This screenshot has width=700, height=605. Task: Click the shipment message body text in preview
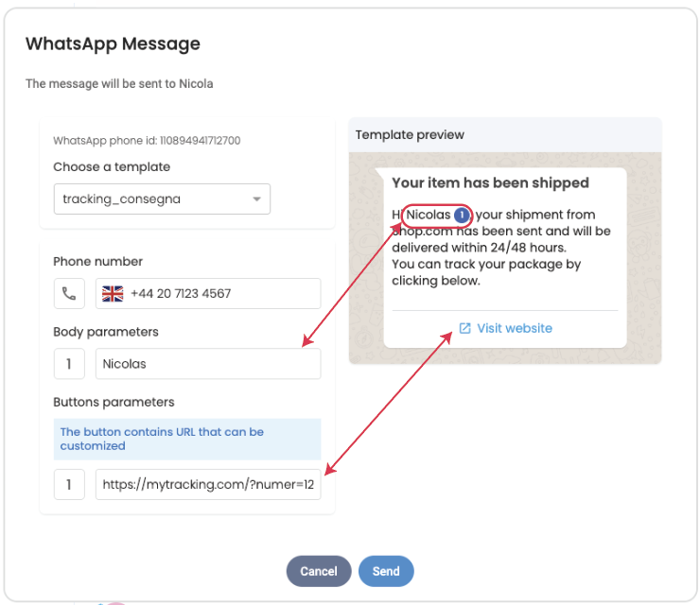(x=501, y=248)
